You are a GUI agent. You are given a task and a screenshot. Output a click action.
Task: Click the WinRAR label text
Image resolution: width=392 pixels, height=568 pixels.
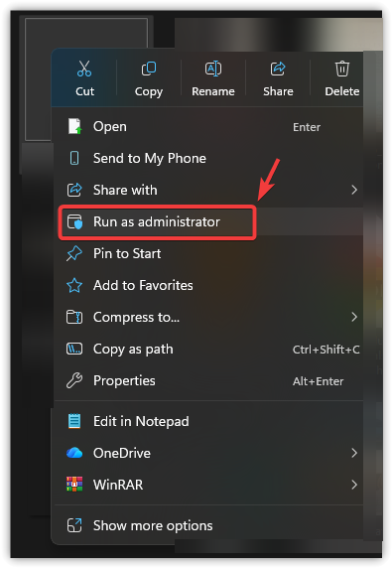pos(118,485)
